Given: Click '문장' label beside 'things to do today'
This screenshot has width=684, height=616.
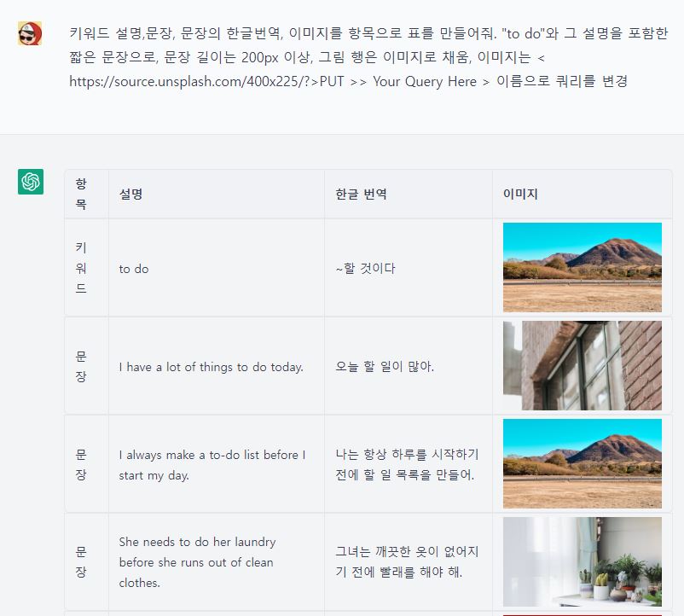Looking at the screenshot, I should pos(81,366).
